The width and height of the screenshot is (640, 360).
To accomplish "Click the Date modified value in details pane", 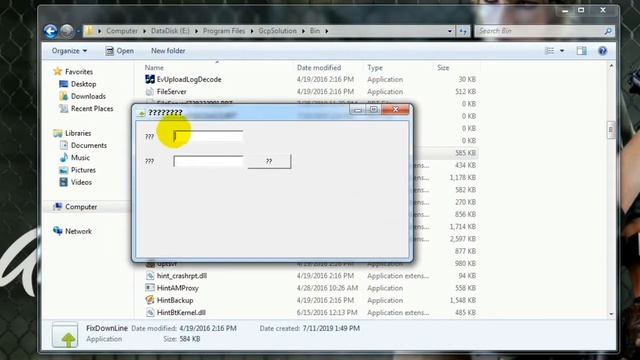I will [208, 329].
